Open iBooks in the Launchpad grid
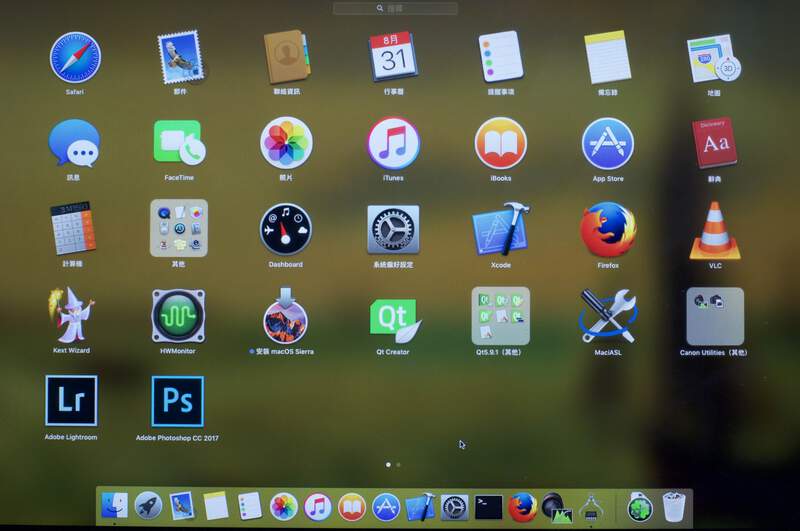 [501, 143]
